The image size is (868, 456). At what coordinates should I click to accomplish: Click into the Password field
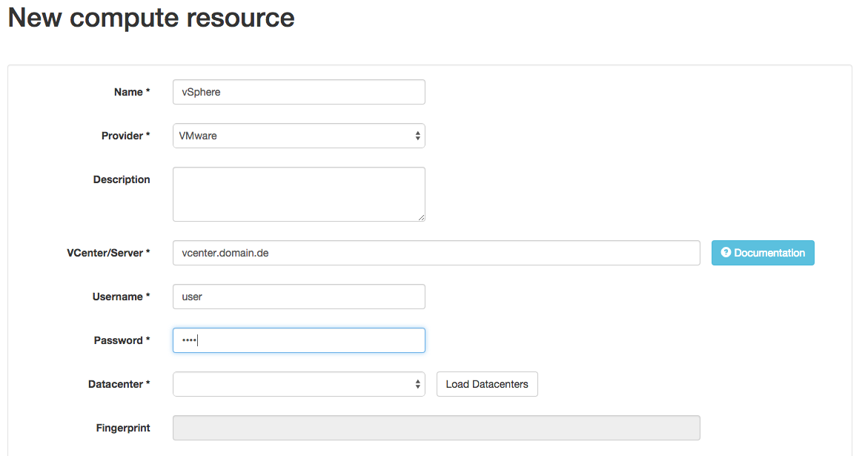[x=299, y=340]
